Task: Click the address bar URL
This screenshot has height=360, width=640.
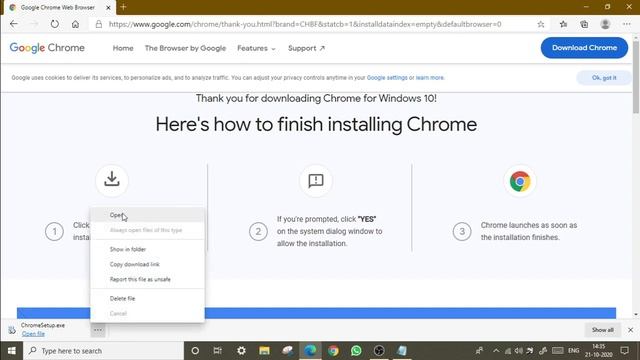Action: (x=305, y=24)
